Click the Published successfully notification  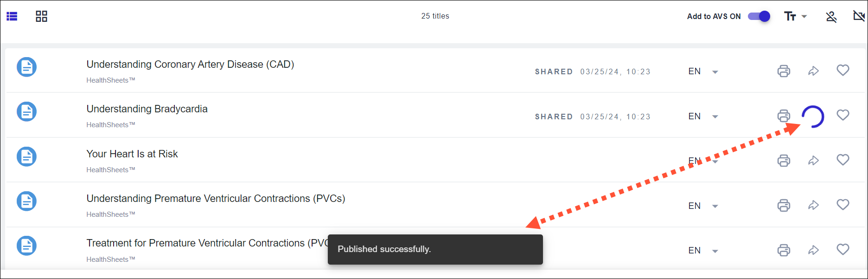point(435,249)
